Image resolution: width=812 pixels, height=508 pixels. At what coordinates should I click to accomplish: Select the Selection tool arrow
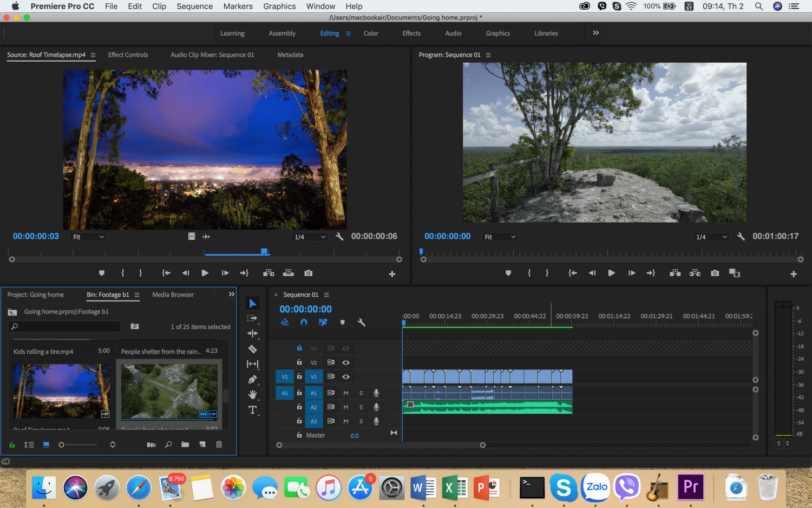click(252, 303)
